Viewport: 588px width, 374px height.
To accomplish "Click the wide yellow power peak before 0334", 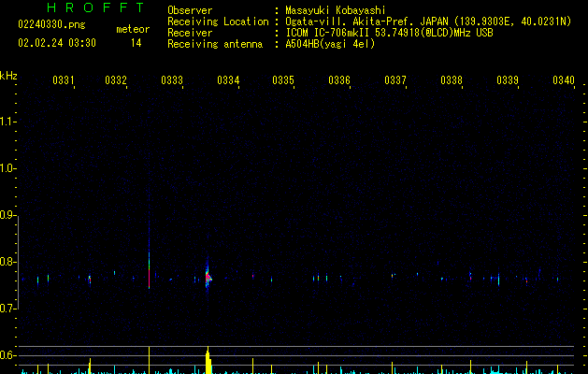I will 208,361.
